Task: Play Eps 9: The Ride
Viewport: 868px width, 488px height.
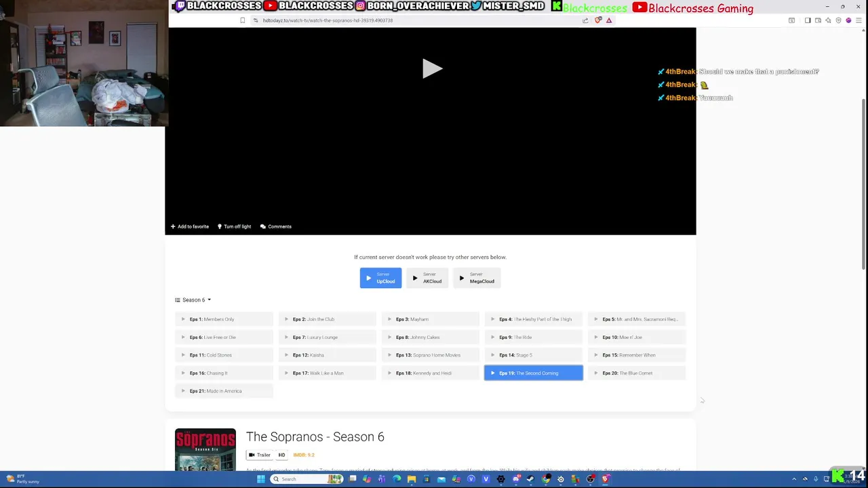Action: 533,337
